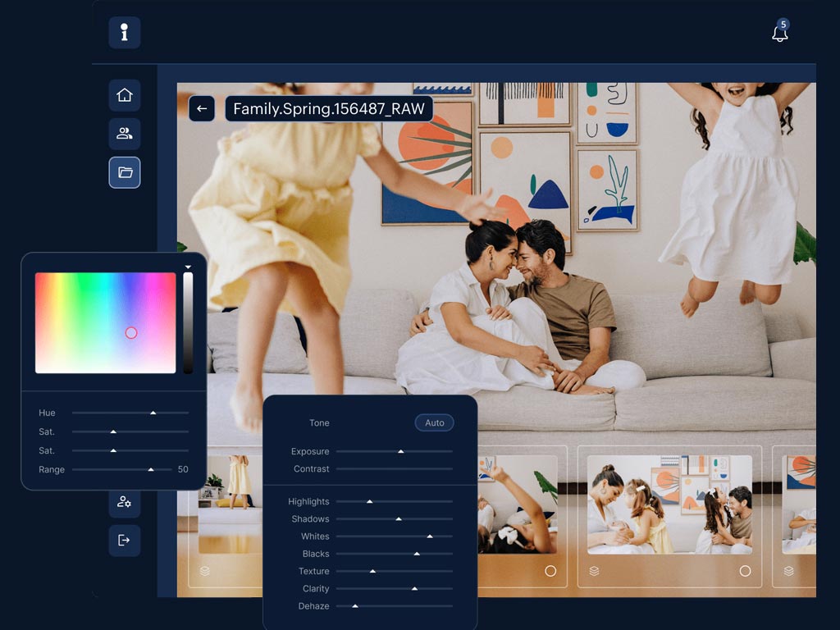The image size is (840, 630).
Task: Click the Exposure slider handle
Action: click(x=401, y=451)
